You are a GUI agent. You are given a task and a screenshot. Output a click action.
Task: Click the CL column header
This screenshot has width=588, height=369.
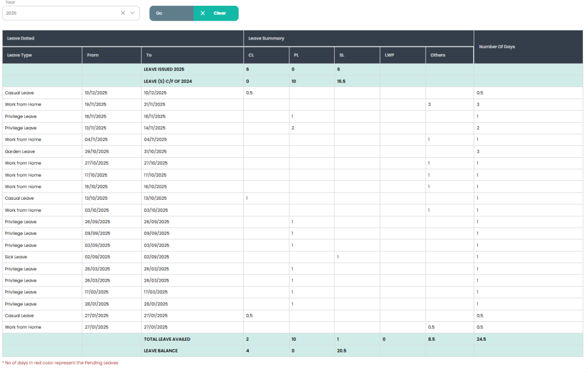(251, 55)
